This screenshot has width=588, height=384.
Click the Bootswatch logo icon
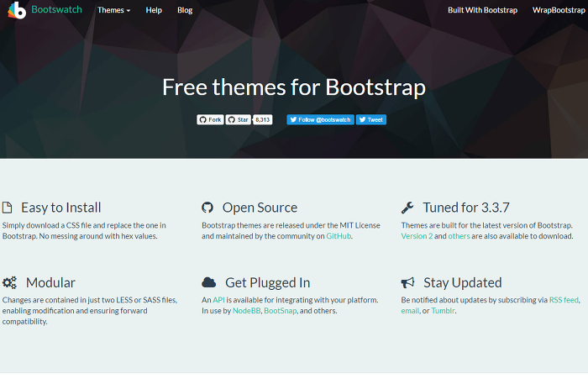pyautogui.click(x=17, y=10)
